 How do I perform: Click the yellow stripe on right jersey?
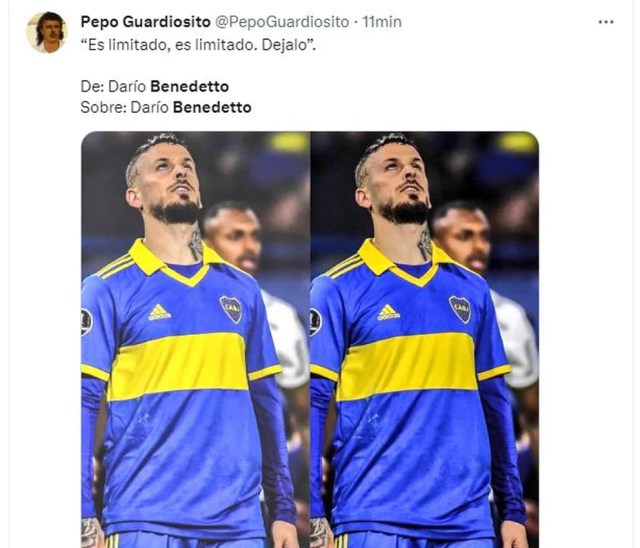click(407, 366)
